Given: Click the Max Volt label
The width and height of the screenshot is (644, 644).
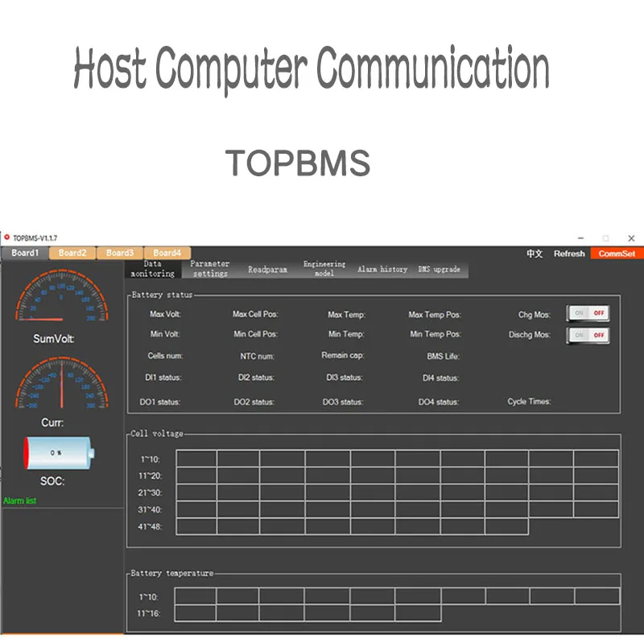Looking at the screenshot, I should click(x=165, y=314).
